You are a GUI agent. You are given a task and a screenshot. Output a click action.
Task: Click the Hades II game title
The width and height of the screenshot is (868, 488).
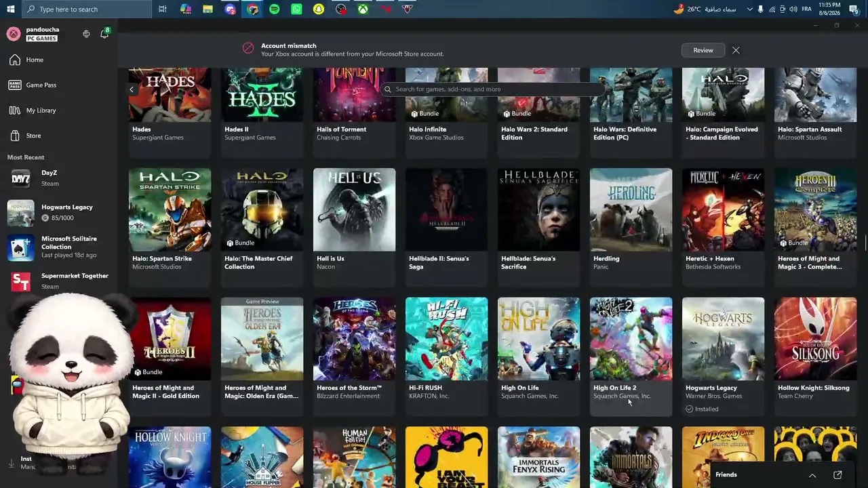[237, 129]
